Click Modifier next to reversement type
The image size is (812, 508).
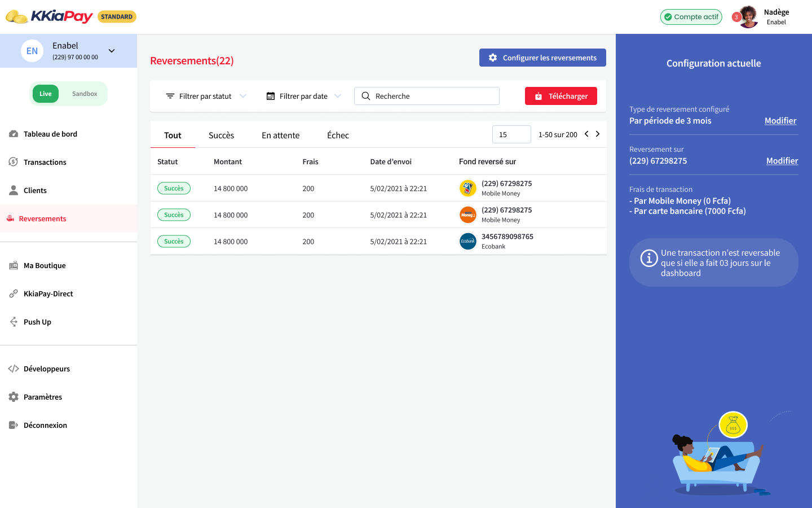(780, 121)
